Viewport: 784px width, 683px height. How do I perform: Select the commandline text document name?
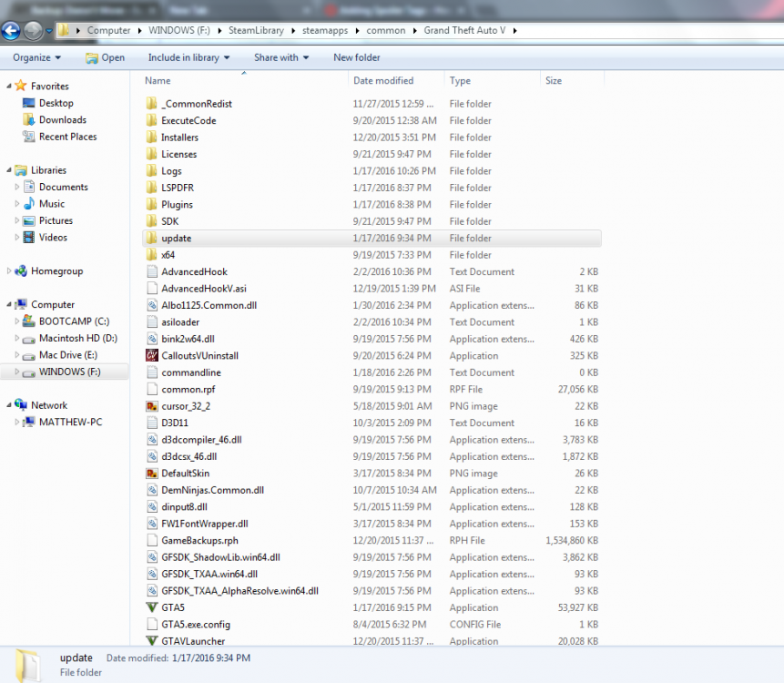(191, 372)
